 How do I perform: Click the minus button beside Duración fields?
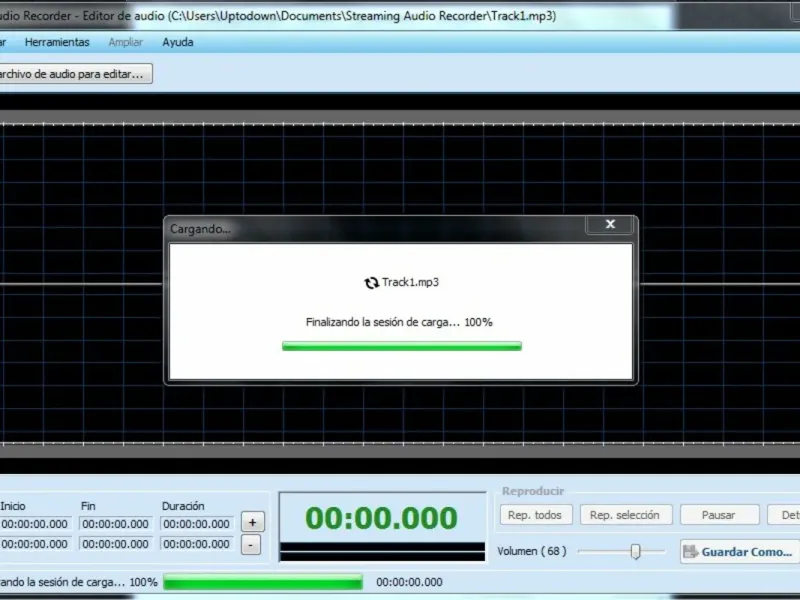tap(251, 545)
